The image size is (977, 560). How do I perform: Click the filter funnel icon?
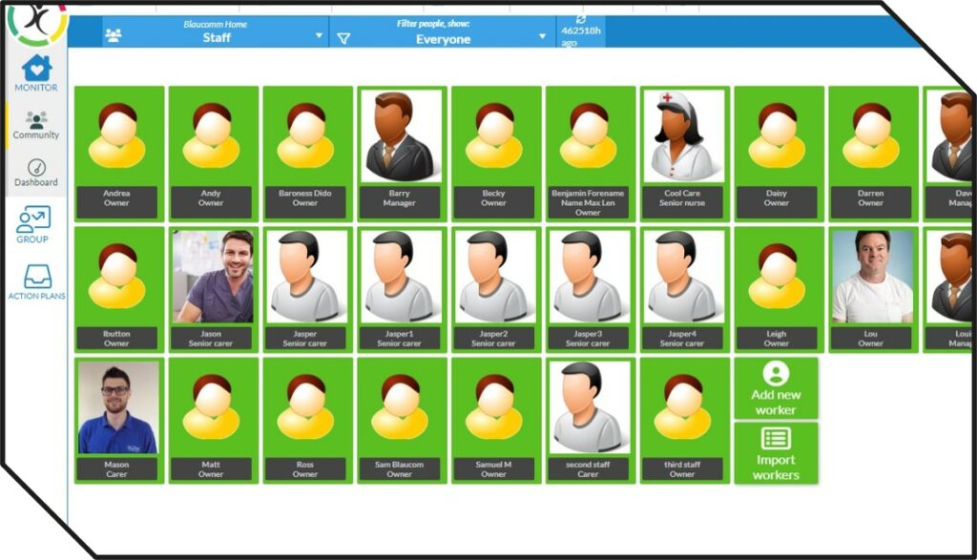(x=344, y=38)
